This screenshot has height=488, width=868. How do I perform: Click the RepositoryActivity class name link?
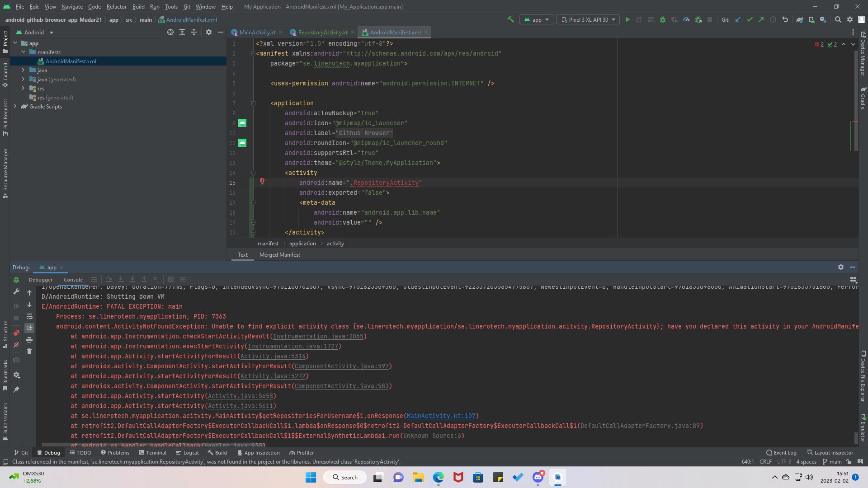386,183
